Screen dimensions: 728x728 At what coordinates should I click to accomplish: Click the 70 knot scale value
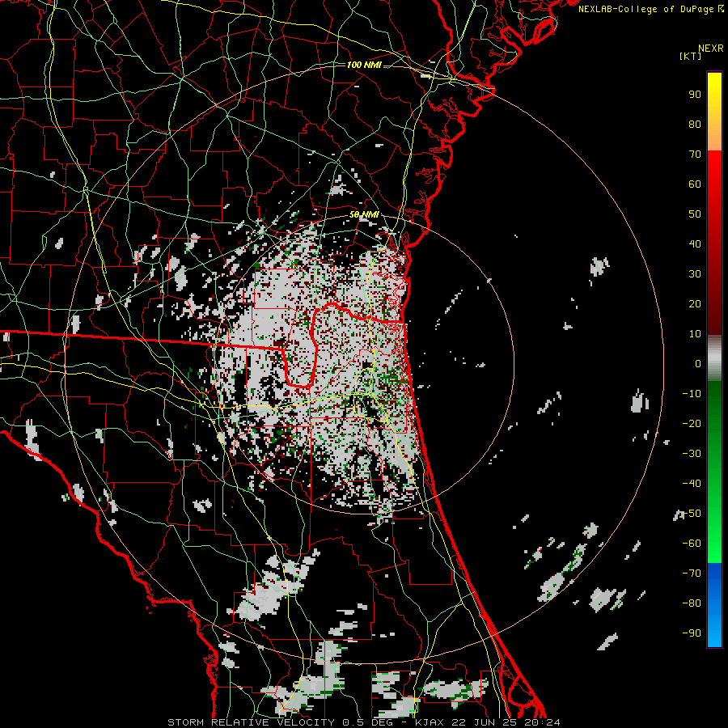point(695,154)
